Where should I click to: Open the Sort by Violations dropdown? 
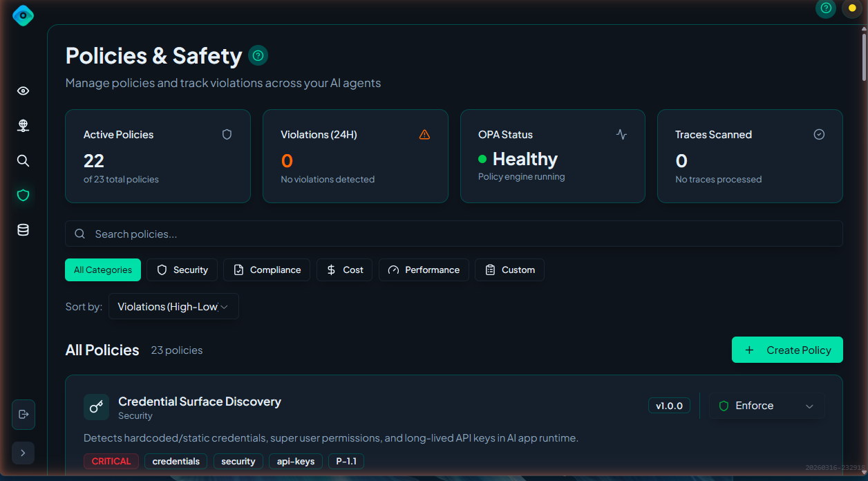[x=173, y=307]
